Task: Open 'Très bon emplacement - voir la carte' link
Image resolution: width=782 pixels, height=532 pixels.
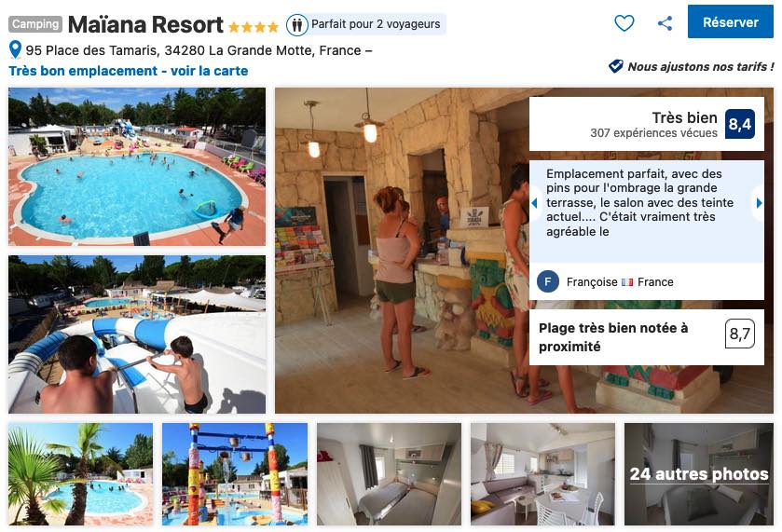Action: point(129,71)
